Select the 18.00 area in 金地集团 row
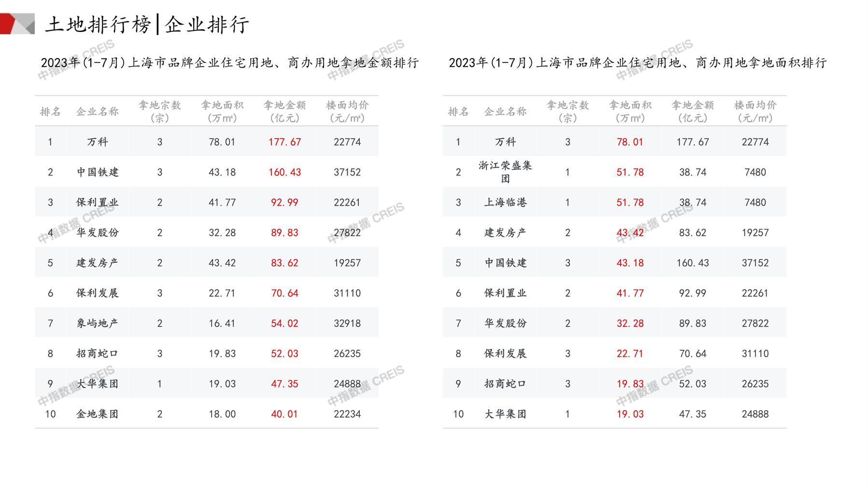Screen dimensions: 868x488 (222, 414)
